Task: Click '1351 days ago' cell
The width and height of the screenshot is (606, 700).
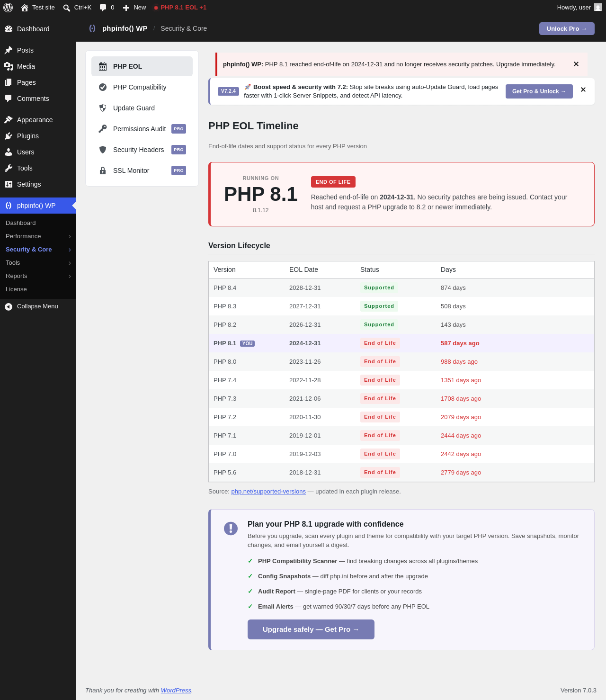Action: click(x=461, y=380)
